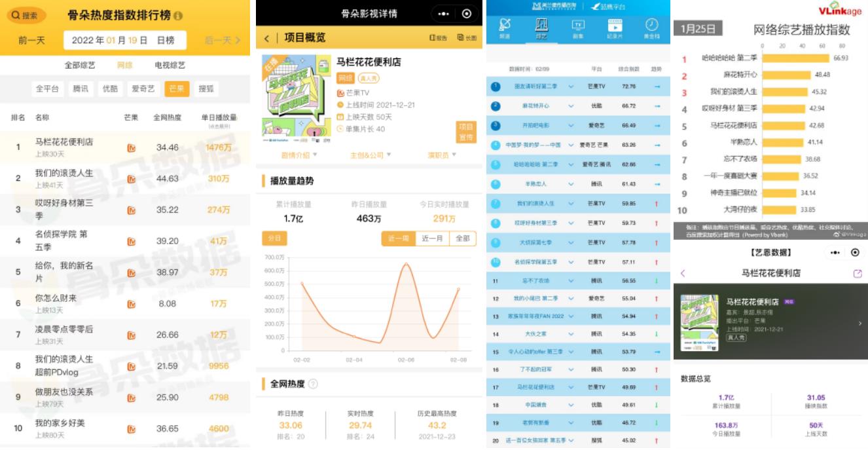Switch chart range to 近一月
Viewport: 868px width, 450px height.
click(432, 238)
